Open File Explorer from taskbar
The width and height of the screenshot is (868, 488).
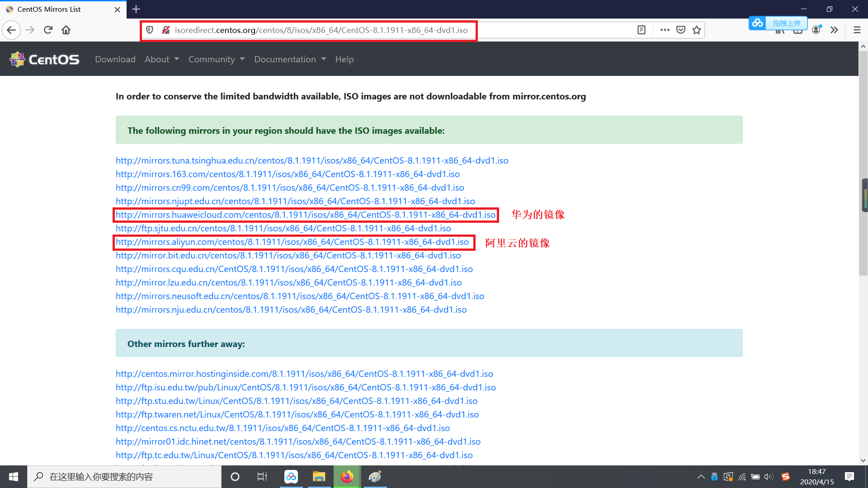pos(319,477)
